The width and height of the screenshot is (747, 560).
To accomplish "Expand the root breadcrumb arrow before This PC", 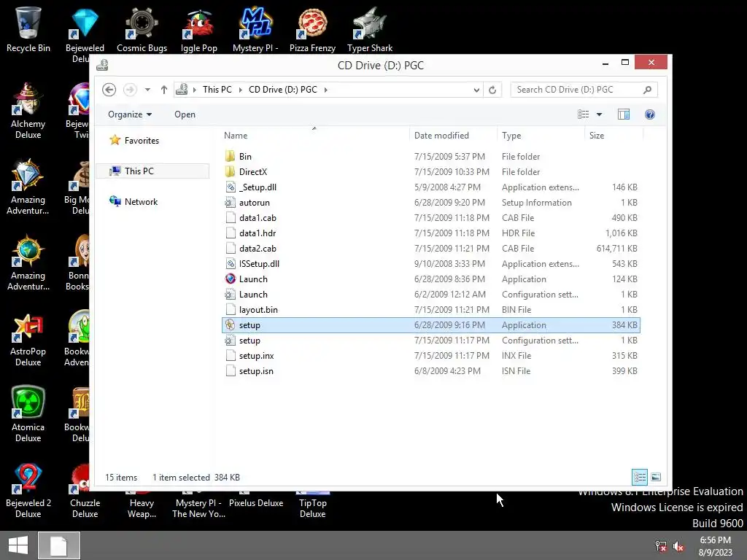I will point(194,90).
